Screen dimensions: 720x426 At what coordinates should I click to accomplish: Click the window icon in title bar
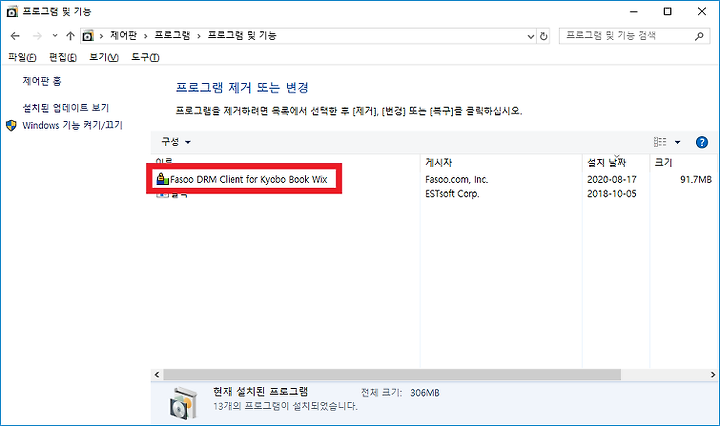tap(11, 11)
